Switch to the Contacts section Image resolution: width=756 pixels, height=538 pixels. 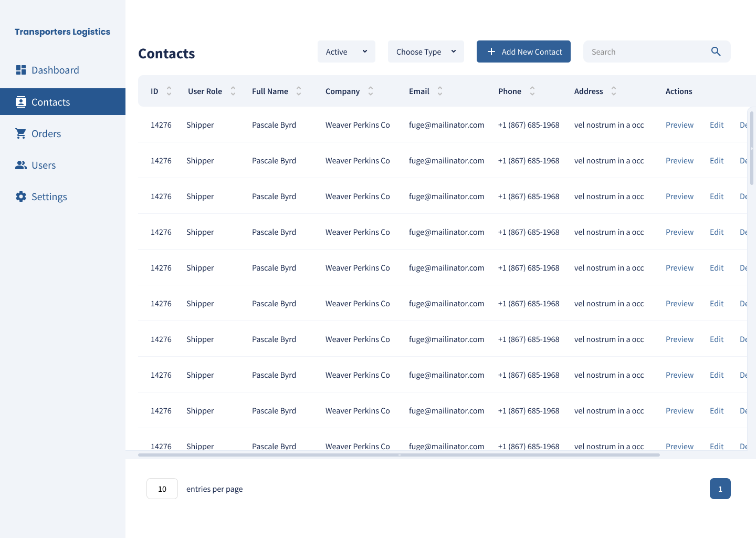51,101
